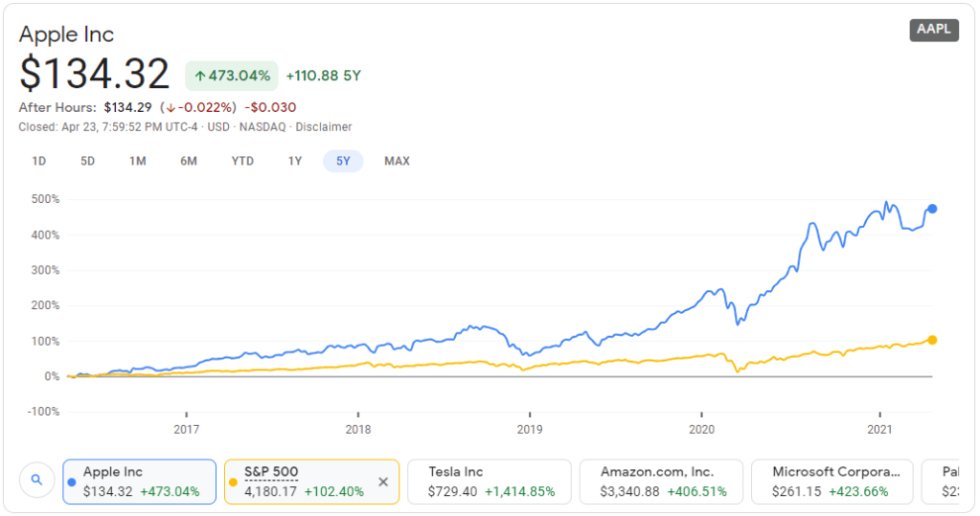Click the 2020 label on chart axis
Image resolution: width=980 pixels, height=516 pixels.
[701, 429]
